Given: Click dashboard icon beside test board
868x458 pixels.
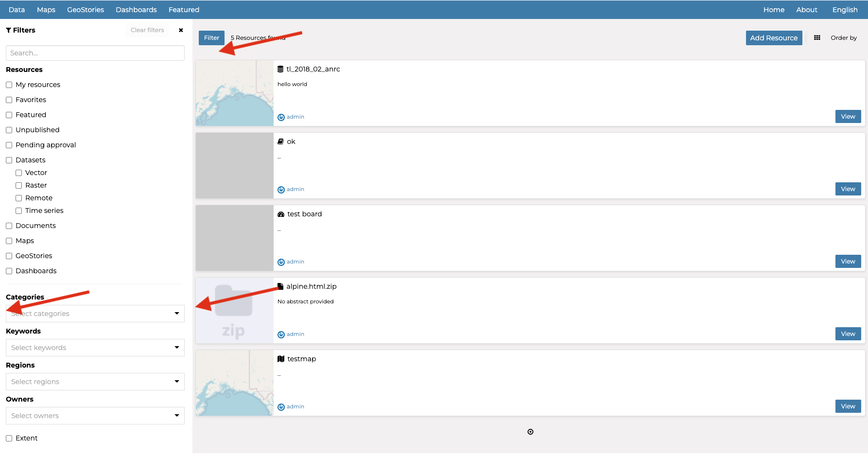Looking at the screenshot, I should [x=281, y=214].
